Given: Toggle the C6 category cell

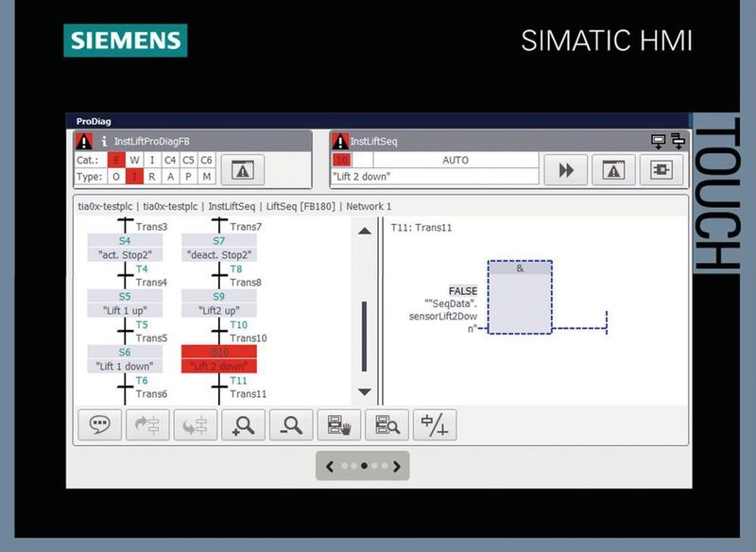Looking at the screenshot, I should tap(206, 160).
